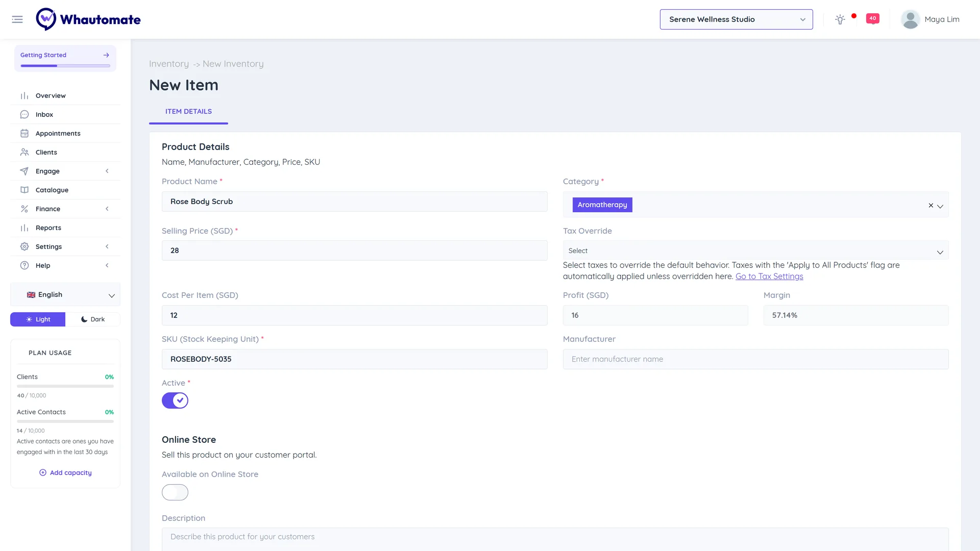Open the hamburger menu icon
This screenshot has height=551, width=980.
point(17,19)
